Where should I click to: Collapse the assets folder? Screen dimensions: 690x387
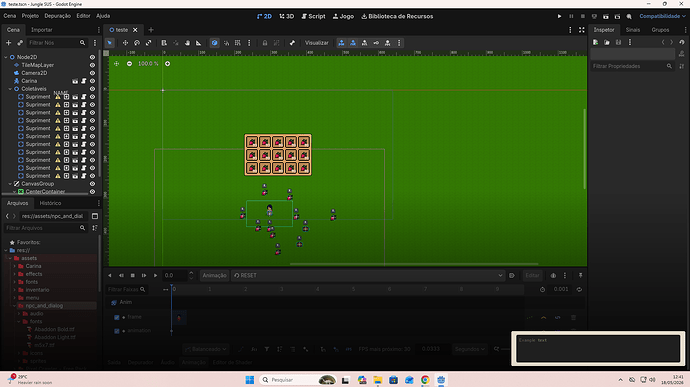(x=10, y=258)
